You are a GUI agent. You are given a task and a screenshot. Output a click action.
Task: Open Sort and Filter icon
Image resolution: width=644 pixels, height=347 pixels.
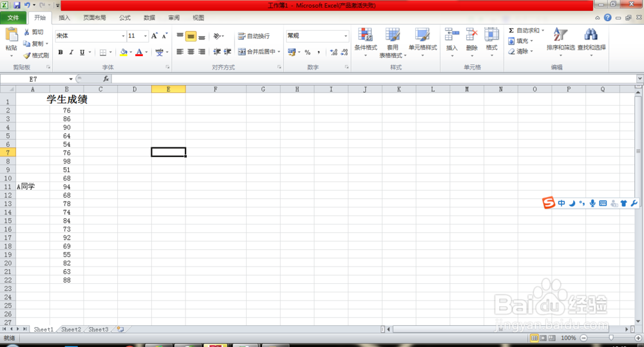pyautogui.click(x=560, y=35)
